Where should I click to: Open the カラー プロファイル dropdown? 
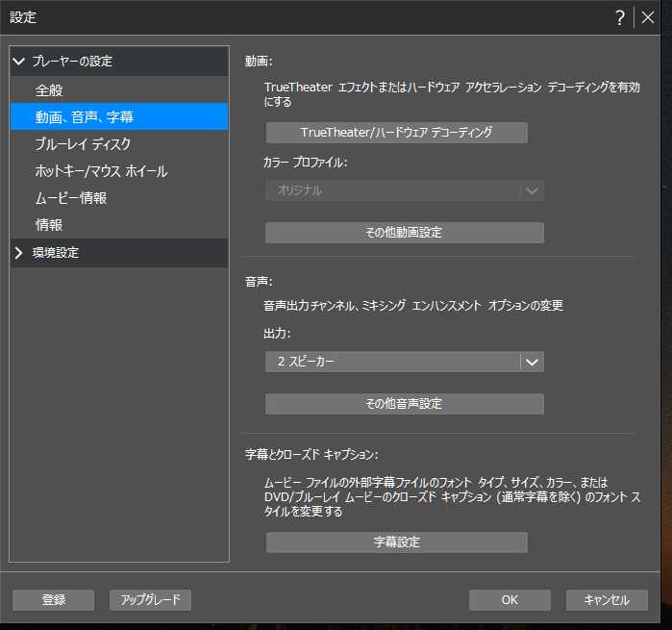(405, 190)
